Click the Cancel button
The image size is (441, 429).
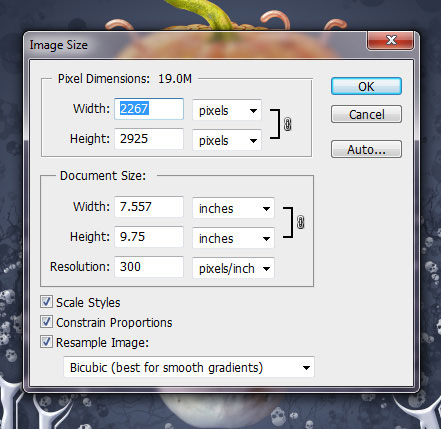(x=366, y=114)
